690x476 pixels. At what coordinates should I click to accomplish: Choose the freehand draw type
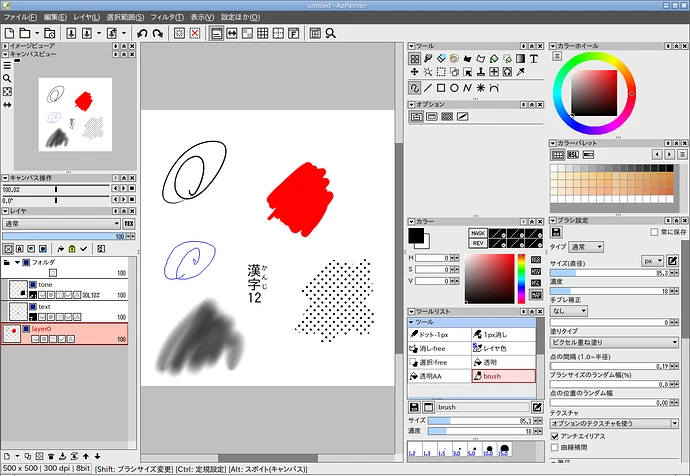pyautogui.click(x=414, y=88)
